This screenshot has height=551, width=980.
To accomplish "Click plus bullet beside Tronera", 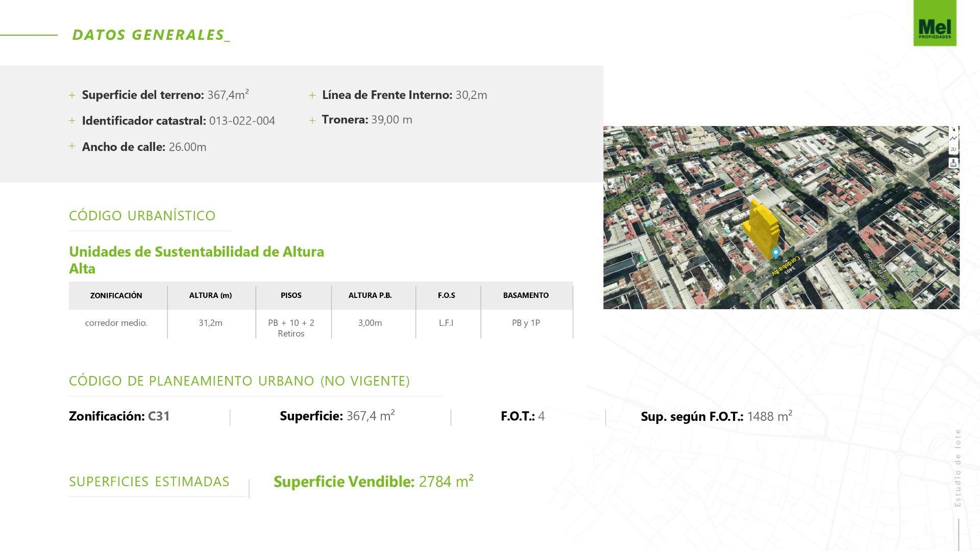I will (312, 120).
